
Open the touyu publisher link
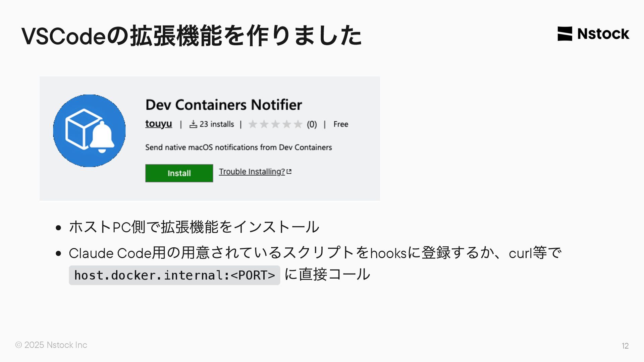coord(159,124)
